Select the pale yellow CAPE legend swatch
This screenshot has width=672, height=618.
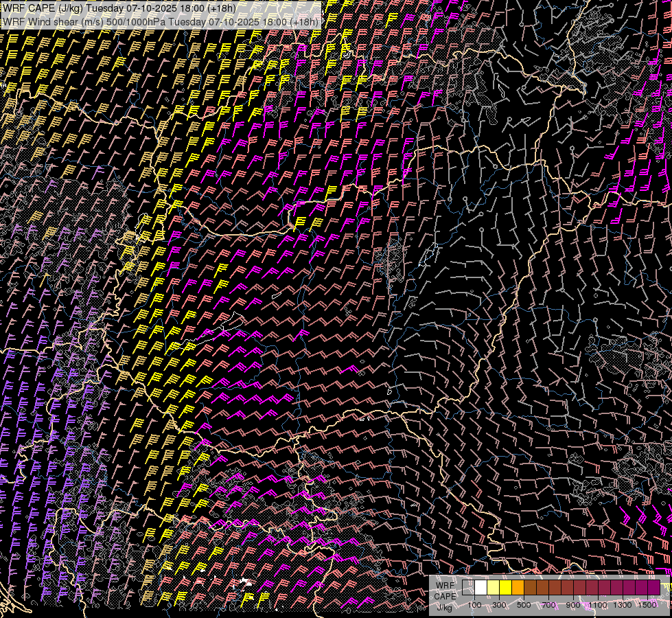pos(493,588)
